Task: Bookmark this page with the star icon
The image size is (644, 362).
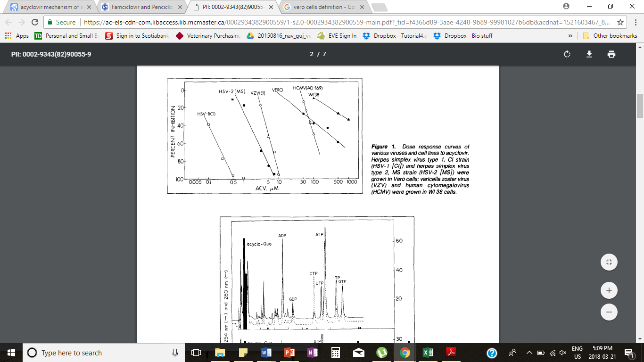Action: [620, 22]
